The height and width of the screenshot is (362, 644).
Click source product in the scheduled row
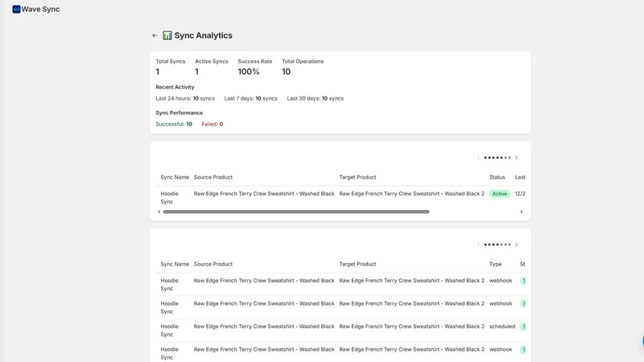(264, 327)
